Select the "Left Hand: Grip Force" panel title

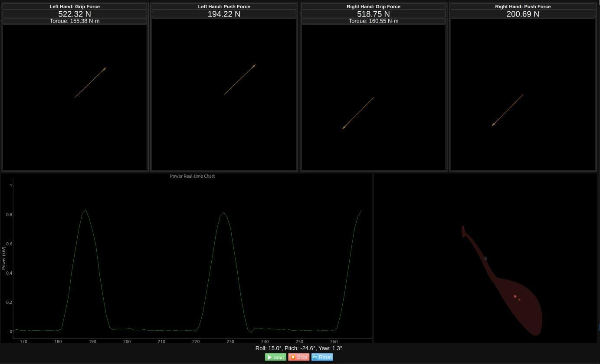[x=75, y=6]
